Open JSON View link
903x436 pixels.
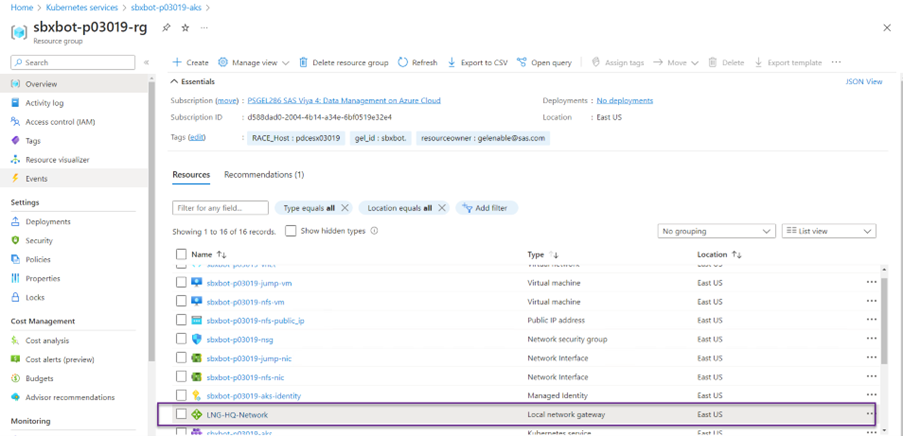(863, 82)
